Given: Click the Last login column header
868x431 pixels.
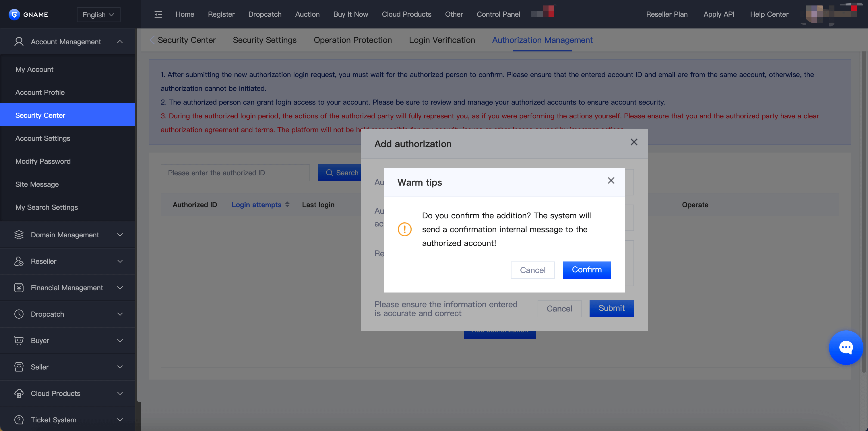Looking at the screenshot, I should click(x=318, y=205).
